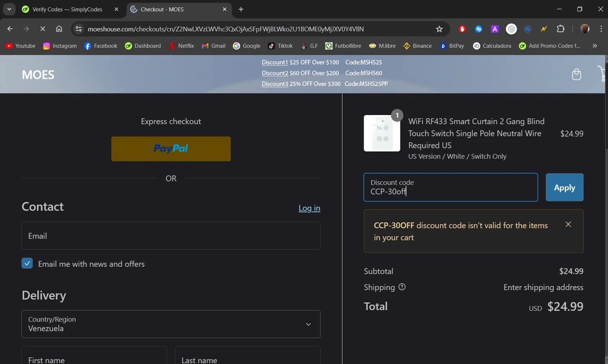Open the Futbollibre bookmark
The width and height of the screenshot is (608, 364).
point(343,46)
